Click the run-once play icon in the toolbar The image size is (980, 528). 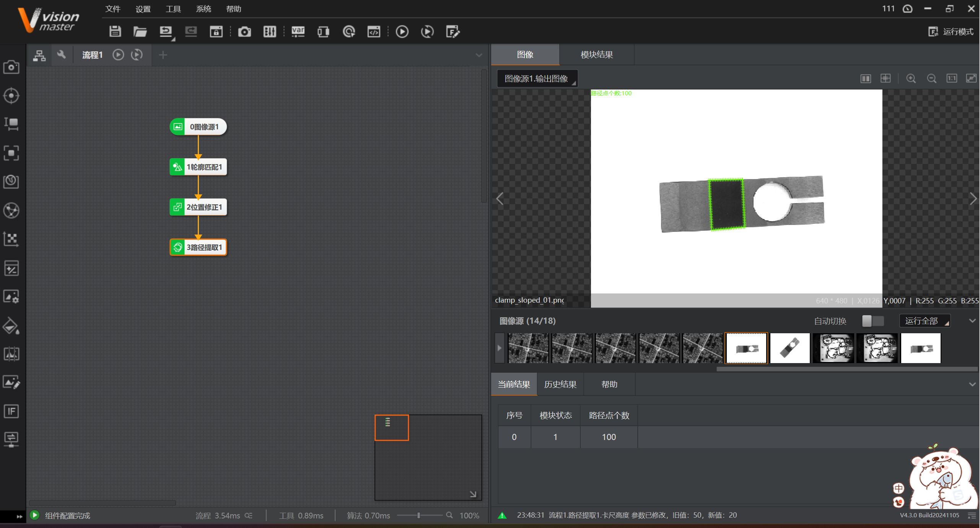point(402,31)
